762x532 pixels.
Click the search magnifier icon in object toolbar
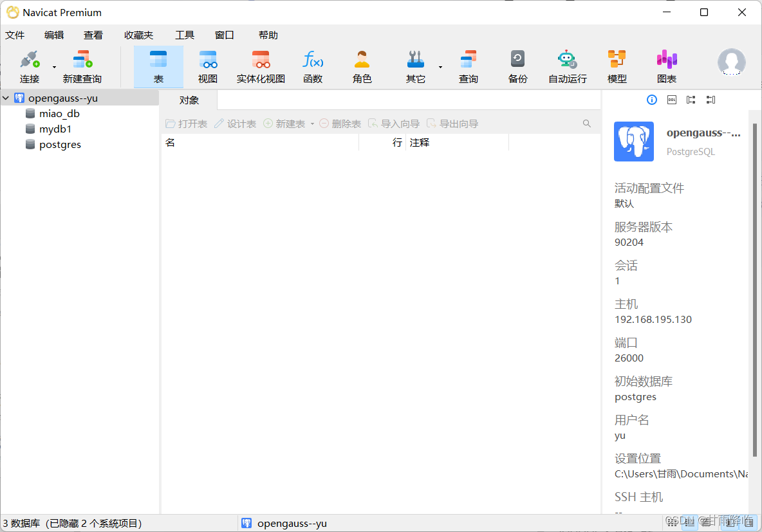[587, 124]
